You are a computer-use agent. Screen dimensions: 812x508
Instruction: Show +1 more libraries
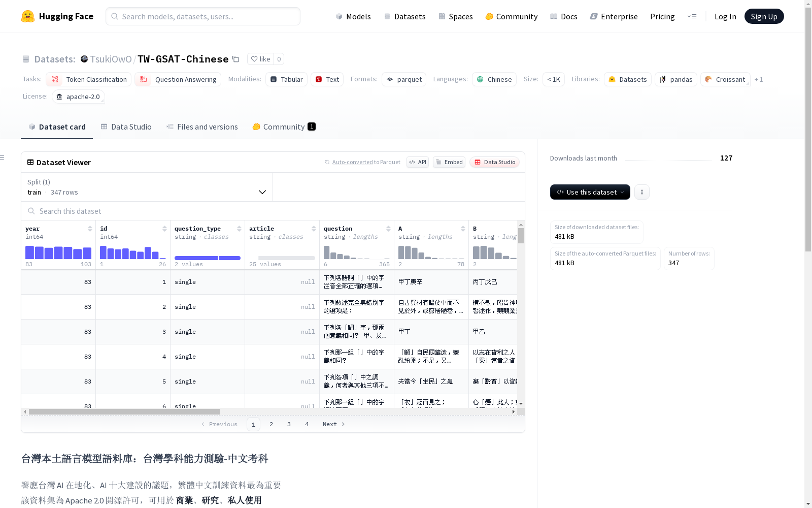pyautogui.click(x=759, y=79)
